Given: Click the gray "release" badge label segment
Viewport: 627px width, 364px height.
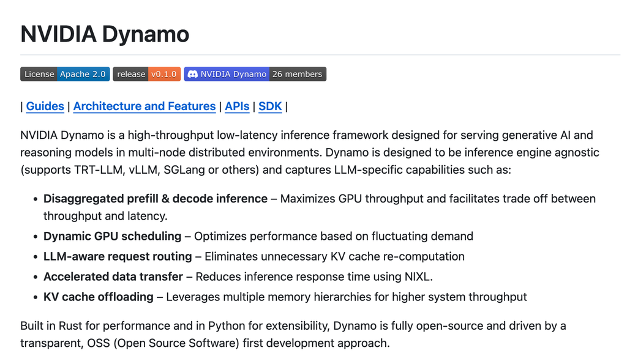Looking at the screenshot, I should point(131,74).
